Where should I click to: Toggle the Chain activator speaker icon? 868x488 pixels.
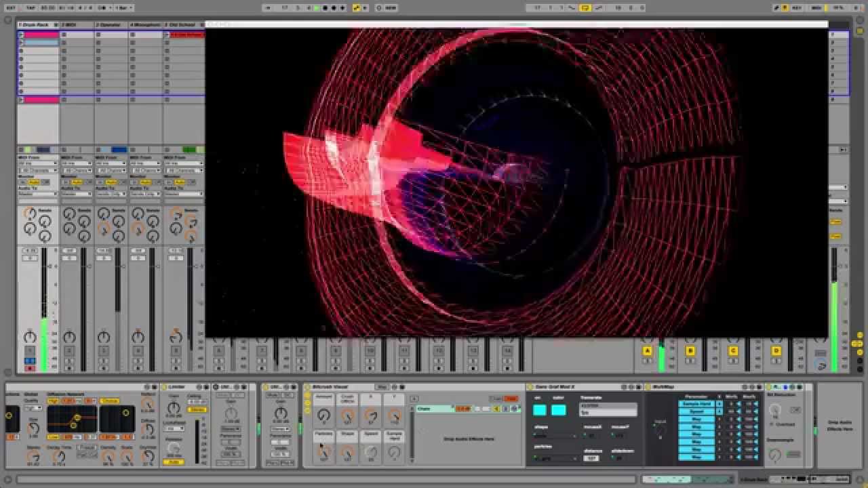pyautogui.click(x=497, y=409)
